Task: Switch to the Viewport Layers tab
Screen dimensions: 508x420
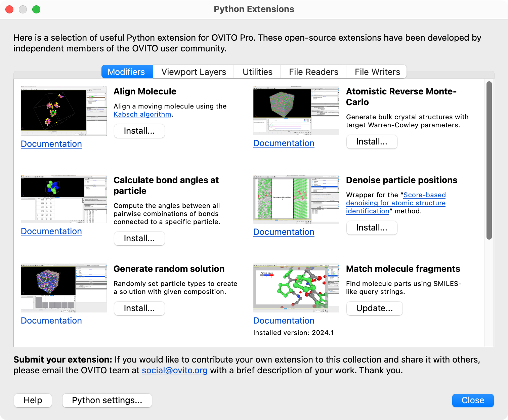Action: coord(194,72)
